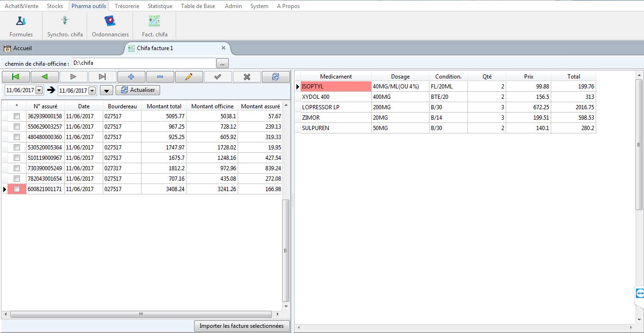Click the chemin de chifa-officine path field
The image size is (644, 333).
coord(143,63)
